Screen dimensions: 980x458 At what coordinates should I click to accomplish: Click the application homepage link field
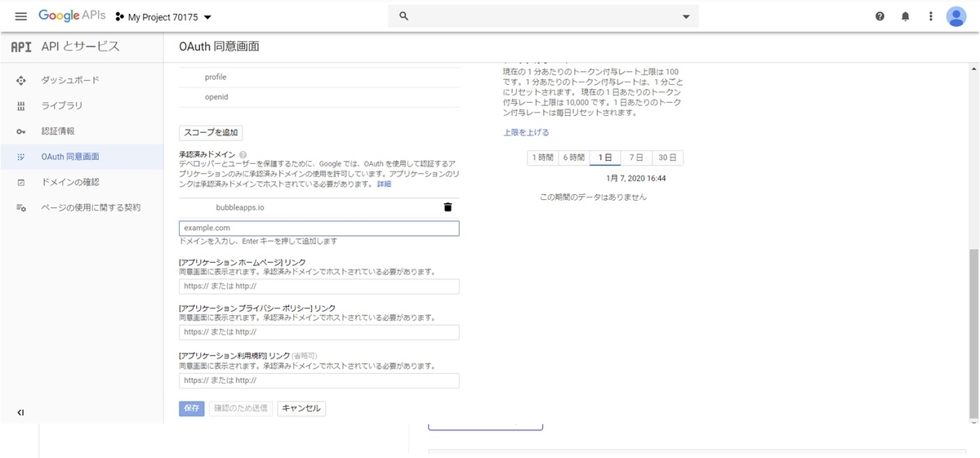(319, 287)
